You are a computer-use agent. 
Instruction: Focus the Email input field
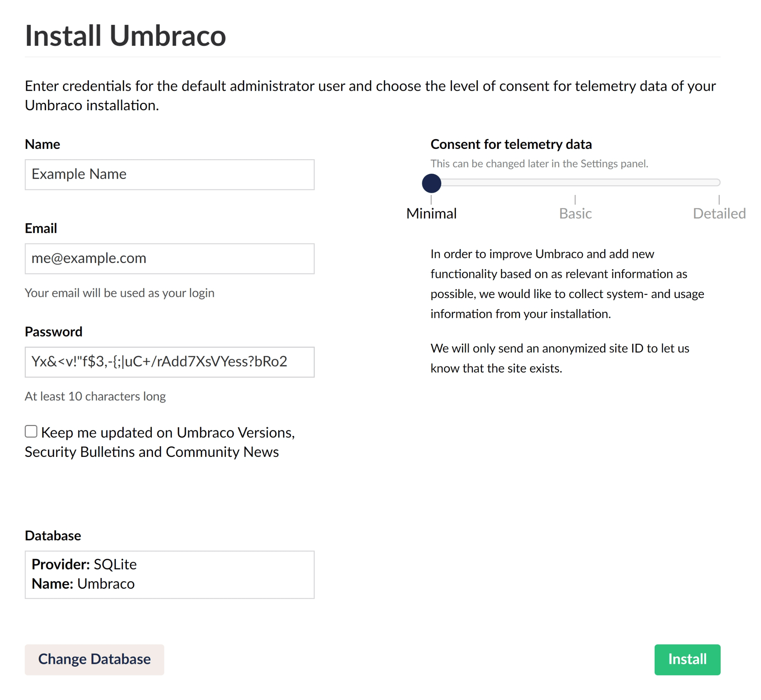pyautogui.click(x=169, y=258)
